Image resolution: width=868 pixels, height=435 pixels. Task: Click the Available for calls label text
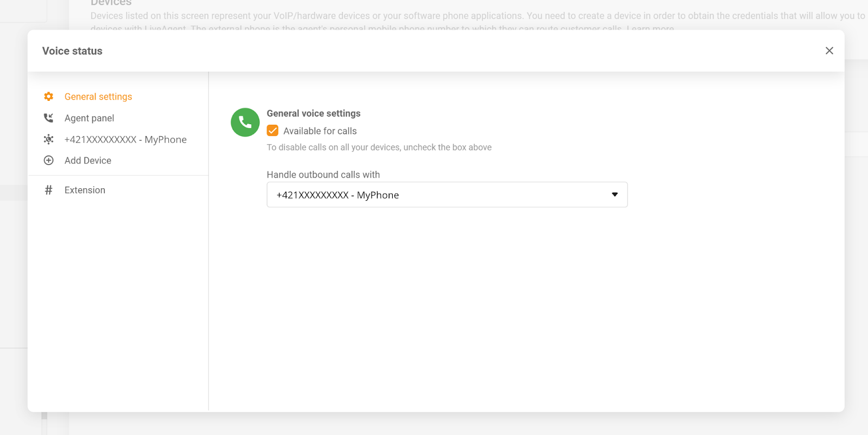[320, 131]
